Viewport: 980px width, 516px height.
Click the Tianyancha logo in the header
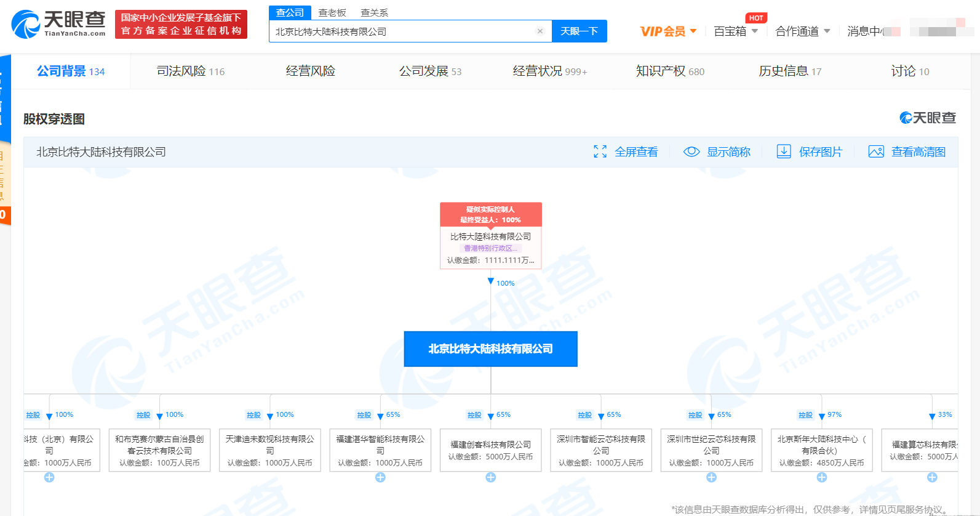[58, 25]
